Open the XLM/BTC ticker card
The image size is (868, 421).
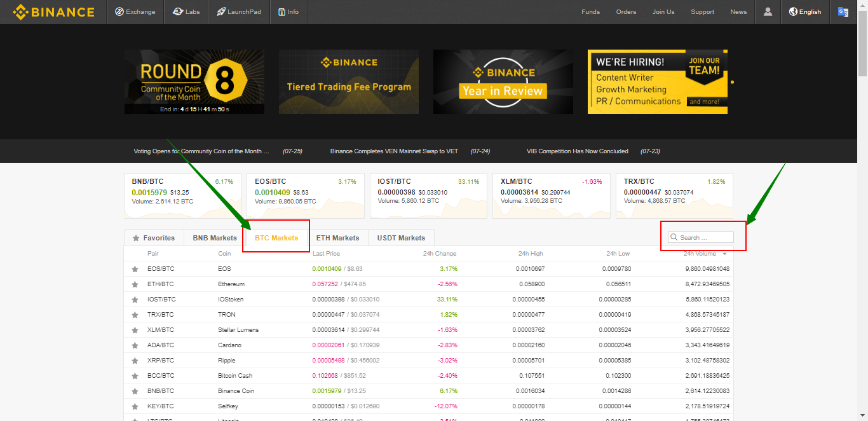[552, 196]
